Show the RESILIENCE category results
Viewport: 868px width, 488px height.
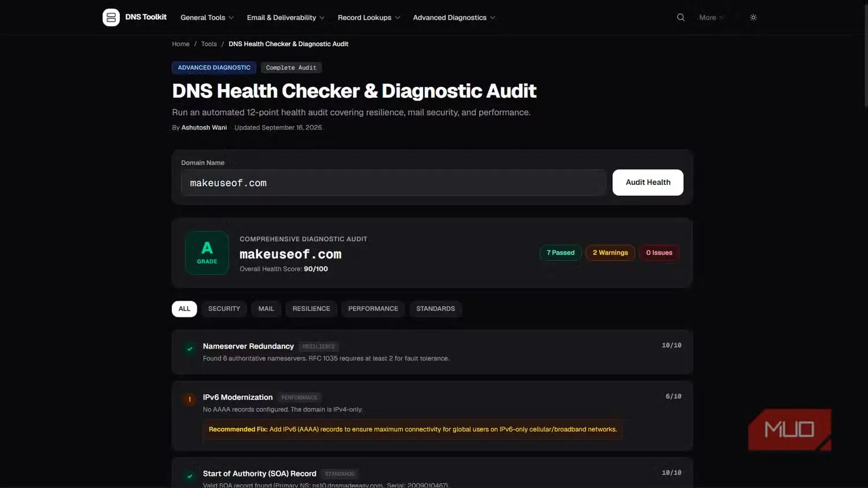(311, 309)
